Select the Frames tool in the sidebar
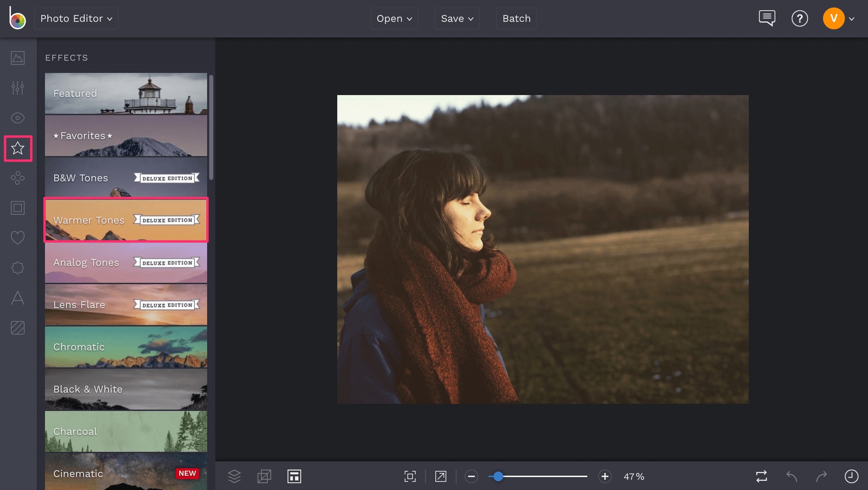The image size is (868, 490). pos(17,208)
